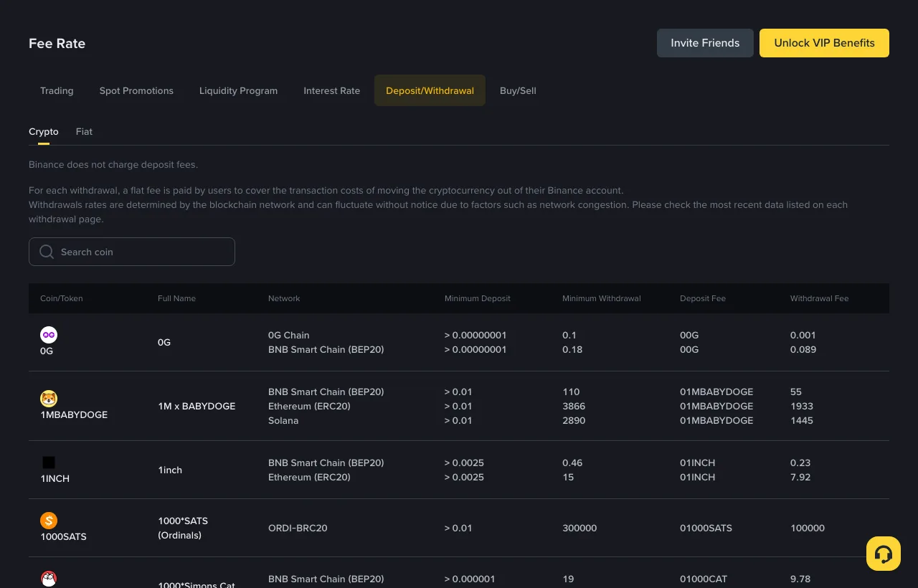Image resolution: width=918 pixels, height=588 pixels.
Task: Click the 0G coin logo icon
Action: (x=49, y=335)
